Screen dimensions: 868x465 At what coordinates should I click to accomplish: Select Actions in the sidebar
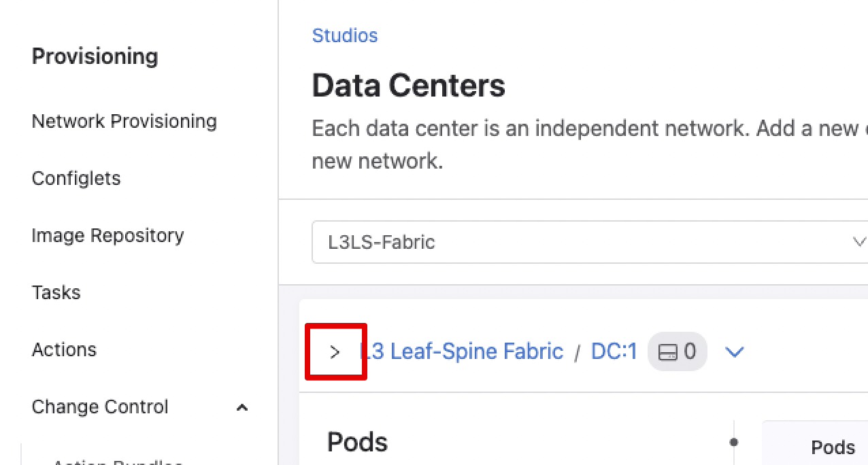[65, 350]
